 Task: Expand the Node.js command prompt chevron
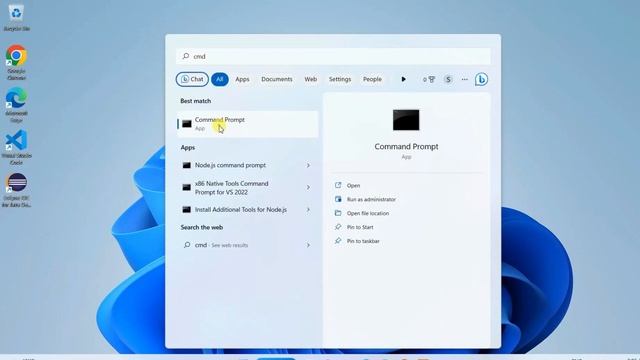(308, 165)
